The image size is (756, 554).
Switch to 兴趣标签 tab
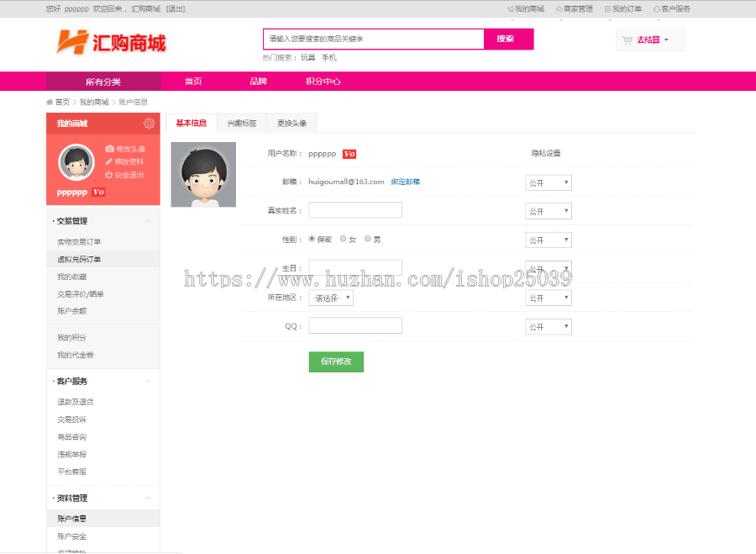[242, 123]
